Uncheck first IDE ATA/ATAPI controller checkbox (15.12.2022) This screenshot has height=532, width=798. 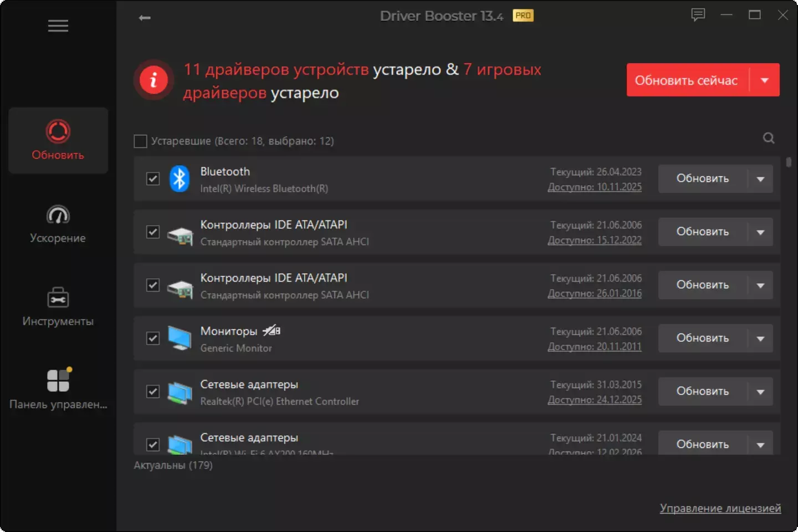point(153,232)
